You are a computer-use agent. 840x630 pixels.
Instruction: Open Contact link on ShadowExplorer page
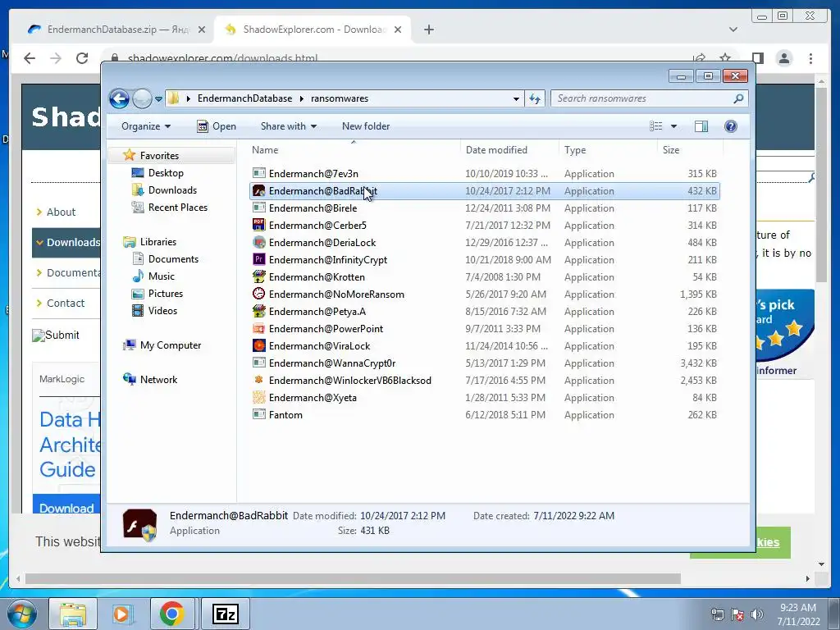pos(66,304)
